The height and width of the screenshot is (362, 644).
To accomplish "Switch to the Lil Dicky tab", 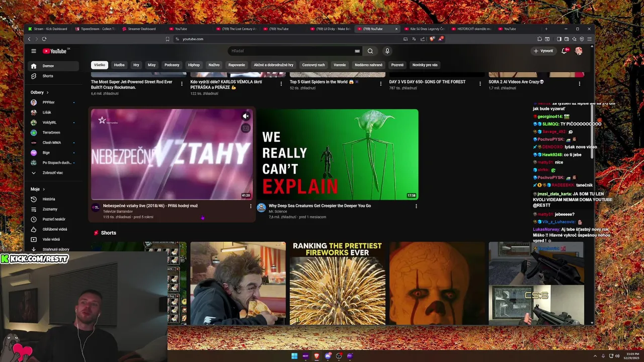I will tap(330, 29).
